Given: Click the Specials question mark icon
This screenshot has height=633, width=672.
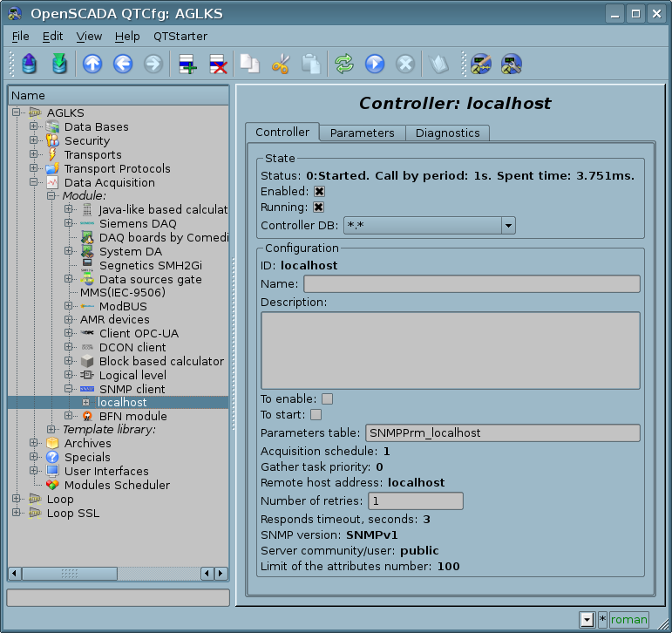Looking at the screenshot, I should [x=52, y=457].
